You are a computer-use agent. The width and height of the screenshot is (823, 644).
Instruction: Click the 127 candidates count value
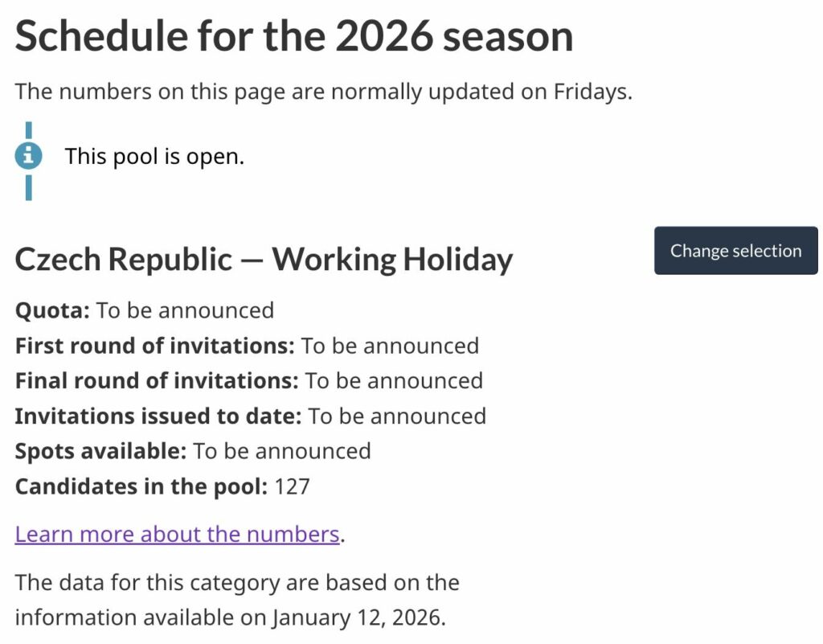pos(293,486)
